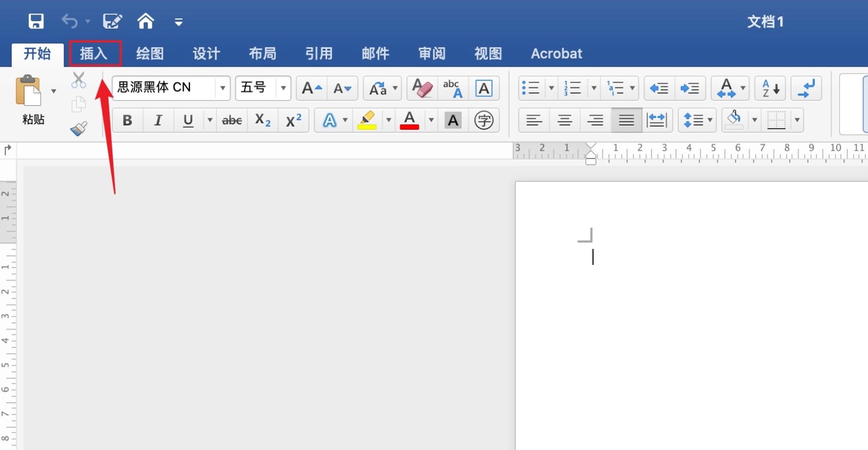This screenshot has width=868, height=450.
Task: Open the 布局 tab
Action: [x=263, y=54]
